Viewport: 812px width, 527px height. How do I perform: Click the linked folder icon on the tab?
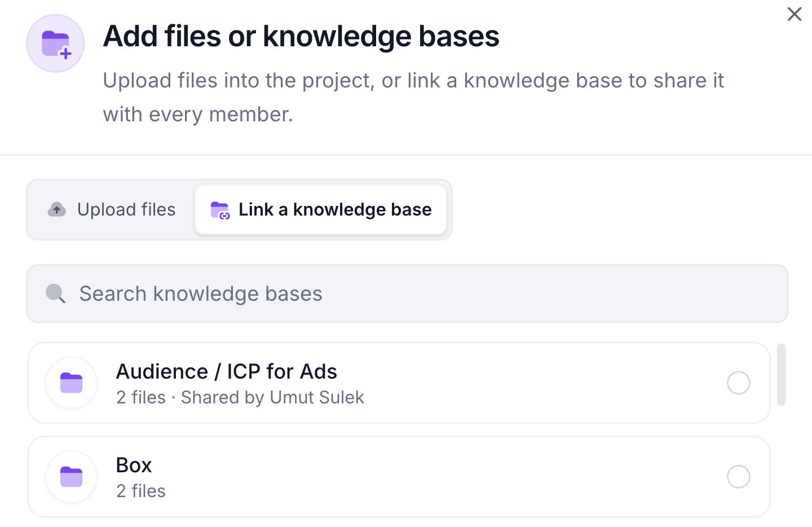[x=220, y=210]
